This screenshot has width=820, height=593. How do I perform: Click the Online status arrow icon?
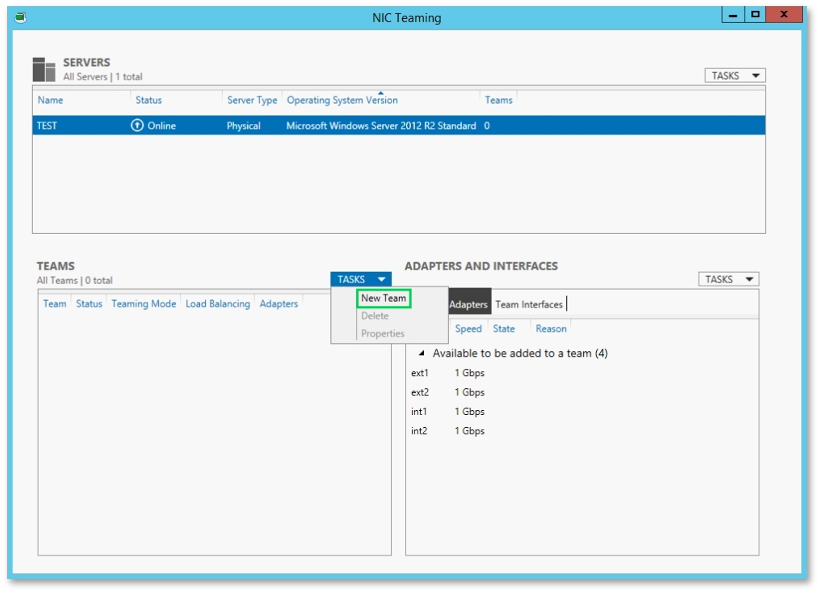tap(137, 126)
